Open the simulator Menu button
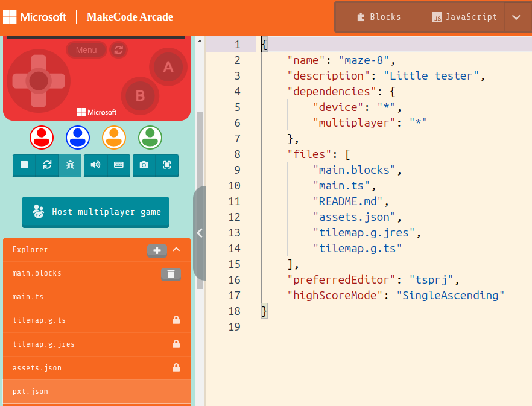Screen dimensions: 532x406 (x=86, y=50)
